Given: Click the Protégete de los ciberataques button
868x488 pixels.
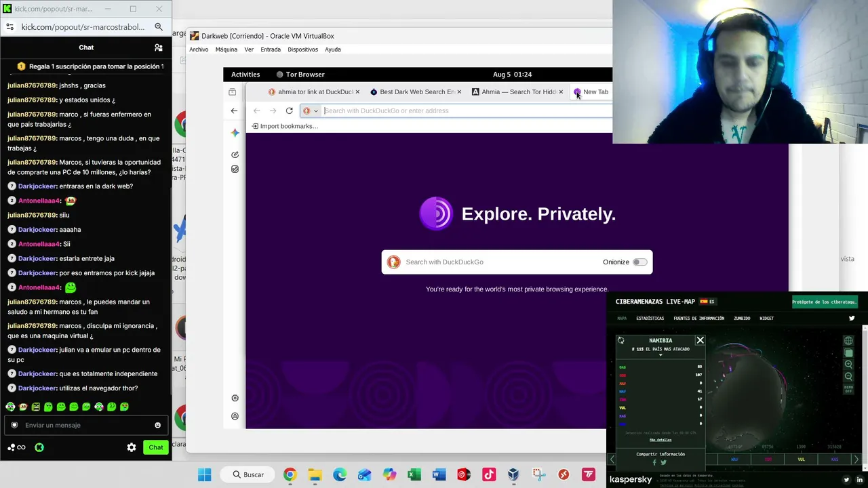Looking at the screenshot, I should tap(825, 302).
